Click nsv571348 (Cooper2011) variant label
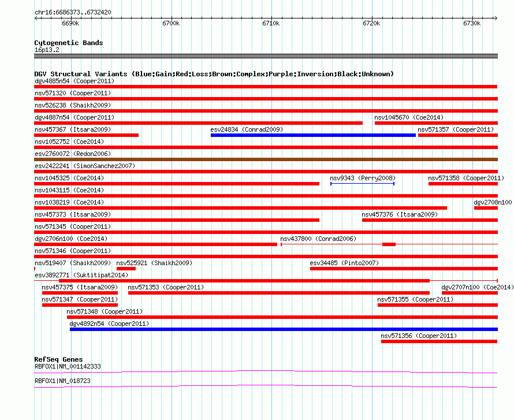The width and height of the screenshot is (514, 420). [105, 311]
